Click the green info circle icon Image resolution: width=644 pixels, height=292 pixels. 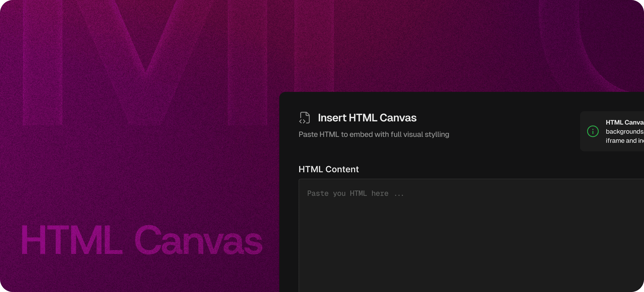coord(593,131)
